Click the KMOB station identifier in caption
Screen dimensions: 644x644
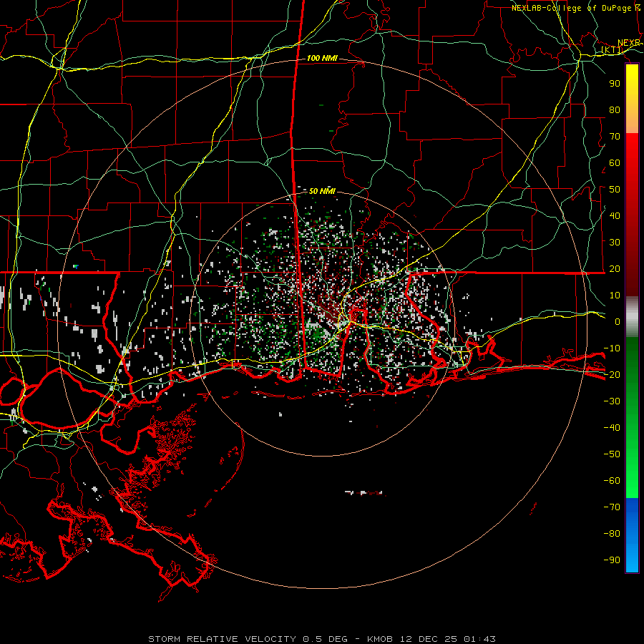point(380,639)
